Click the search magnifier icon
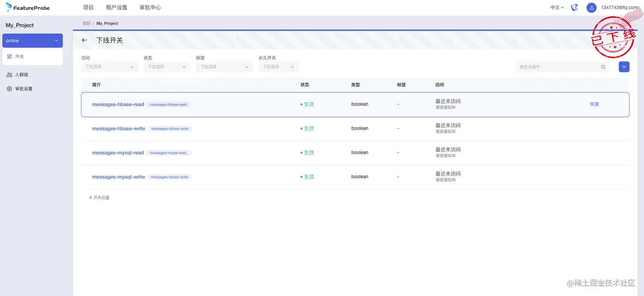 pyautogui.click(x=603, y=67)
